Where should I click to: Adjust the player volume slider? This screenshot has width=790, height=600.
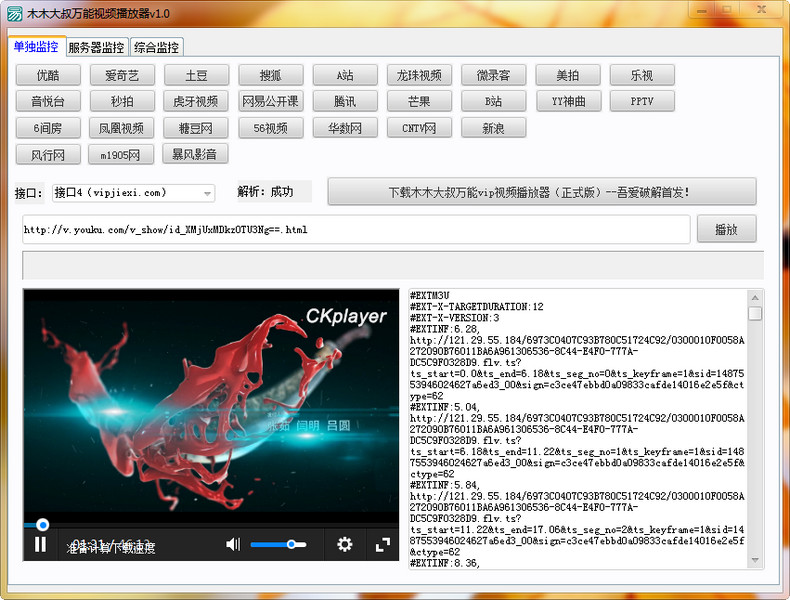pos(278,544)
